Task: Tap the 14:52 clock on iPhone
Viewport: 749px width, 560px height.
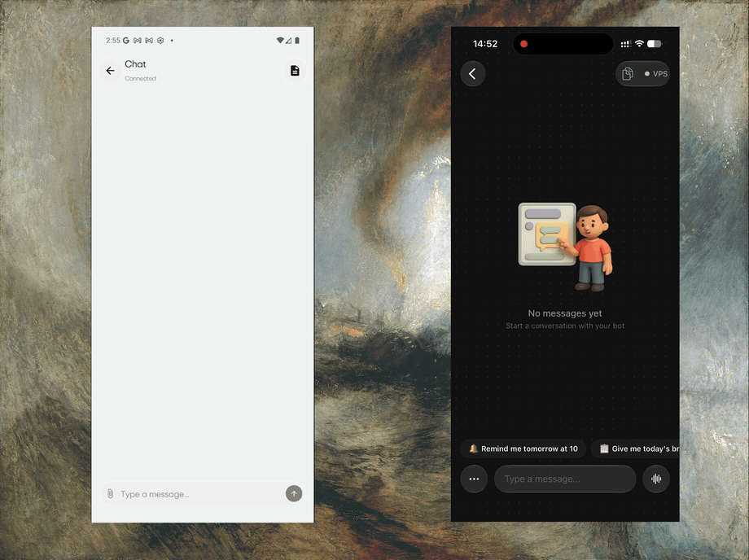Action: pos(485,44)
